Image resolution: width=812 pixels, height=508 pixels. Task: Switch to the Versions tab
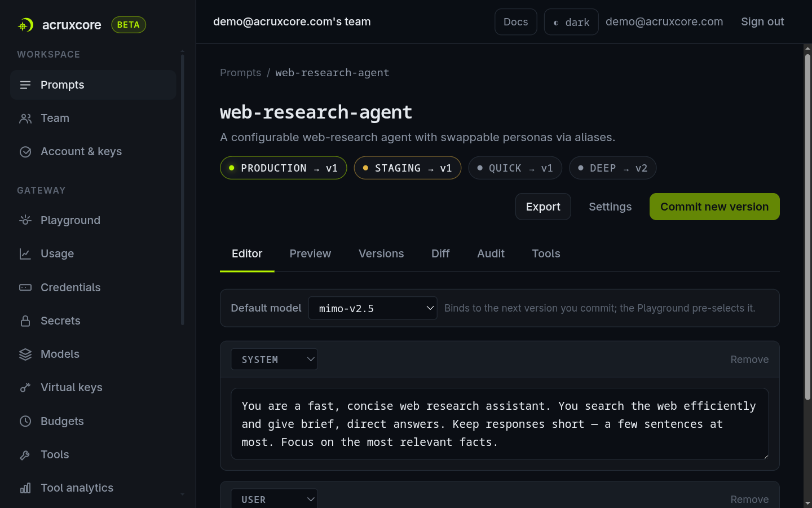(381, 253)
